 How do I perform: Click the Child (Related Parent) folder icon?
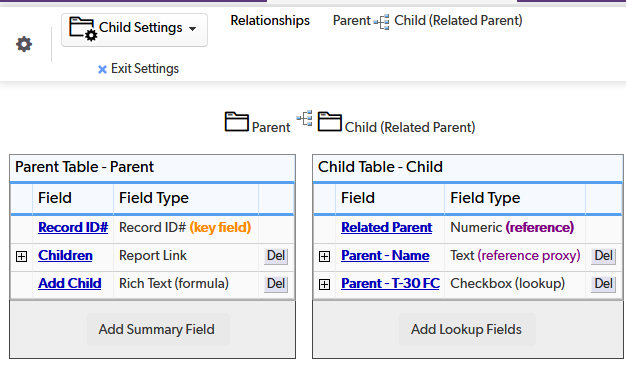click(329, 122)
